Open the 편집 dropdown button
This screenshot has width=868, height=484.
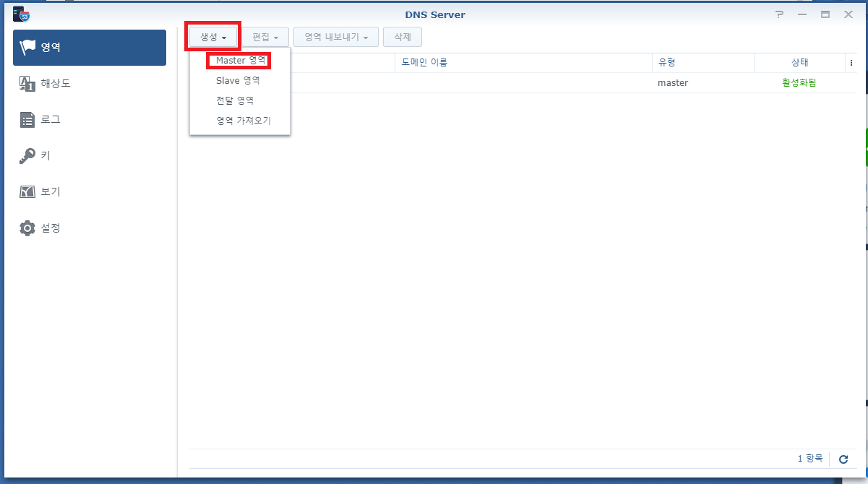(265, 37)
